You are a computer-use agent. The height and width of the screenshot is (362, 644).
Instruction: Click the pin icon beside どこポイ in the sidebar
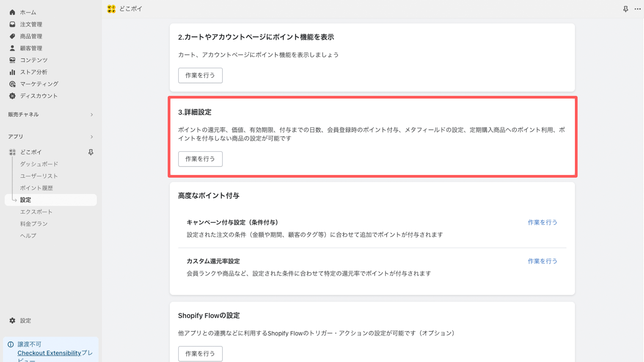91,152
